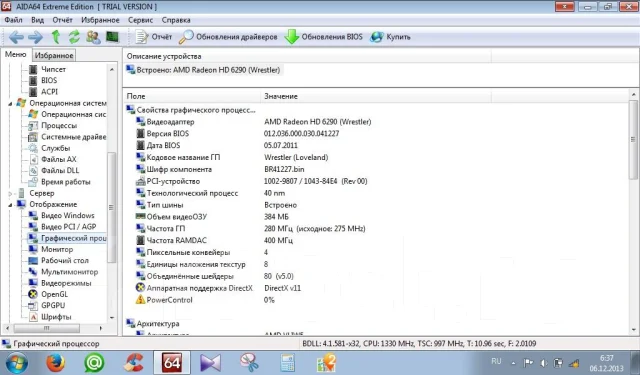Open the Избранное menu in menu bar

(100, 20)
